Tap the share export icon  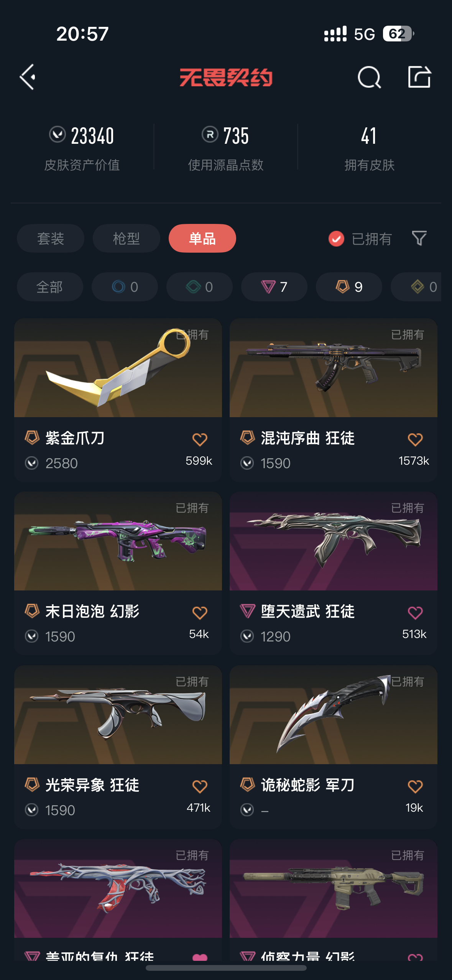pyautogui.click(x=419, y=77)
